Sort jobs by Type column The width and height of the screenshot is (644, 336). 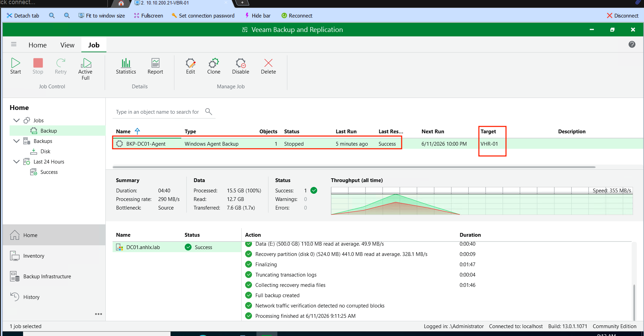[190, 131]
